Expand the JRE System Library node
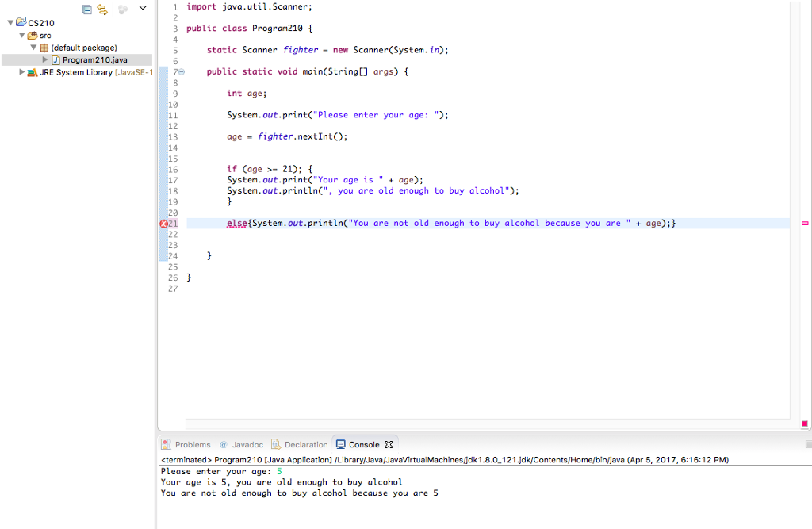Screen dimensions: 812x529 pos(21,71)
